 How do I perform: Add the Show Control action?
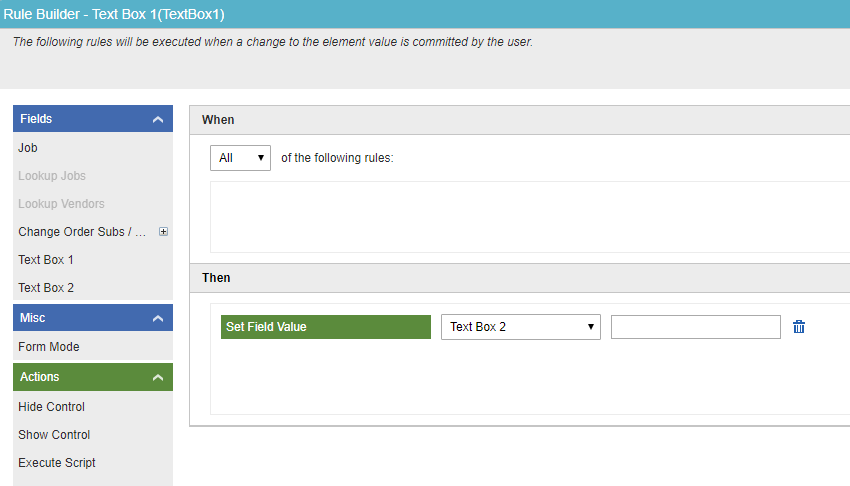(x=54, y=435)
